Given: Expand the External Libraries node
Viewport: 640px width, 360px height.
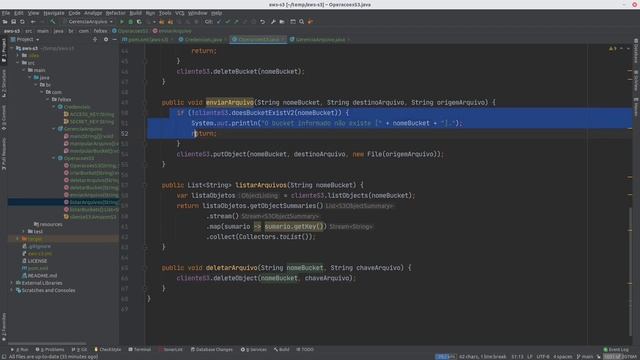Looking at the screenshot, I should [x=11, y=283].
